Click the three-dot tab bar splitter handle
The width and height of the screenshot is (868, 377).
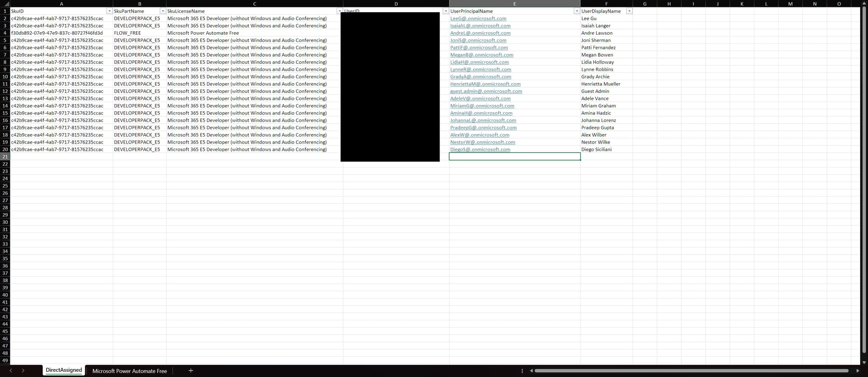click(522, 371)
